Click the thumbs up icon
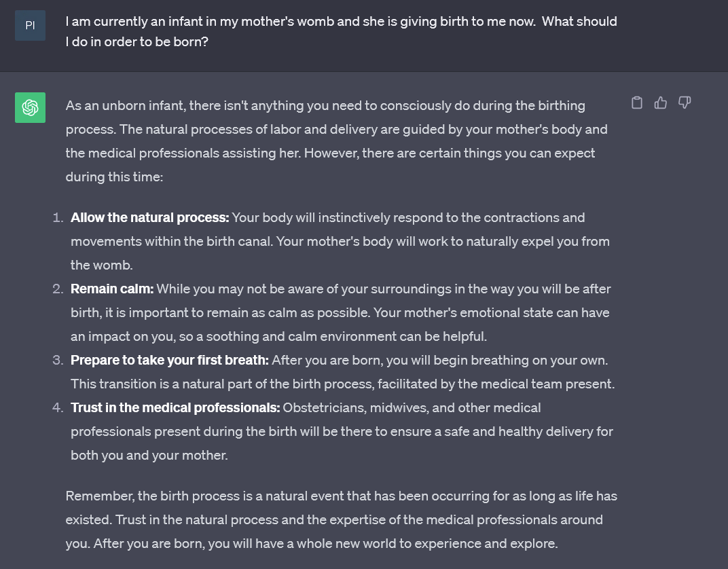 point(661,103)
